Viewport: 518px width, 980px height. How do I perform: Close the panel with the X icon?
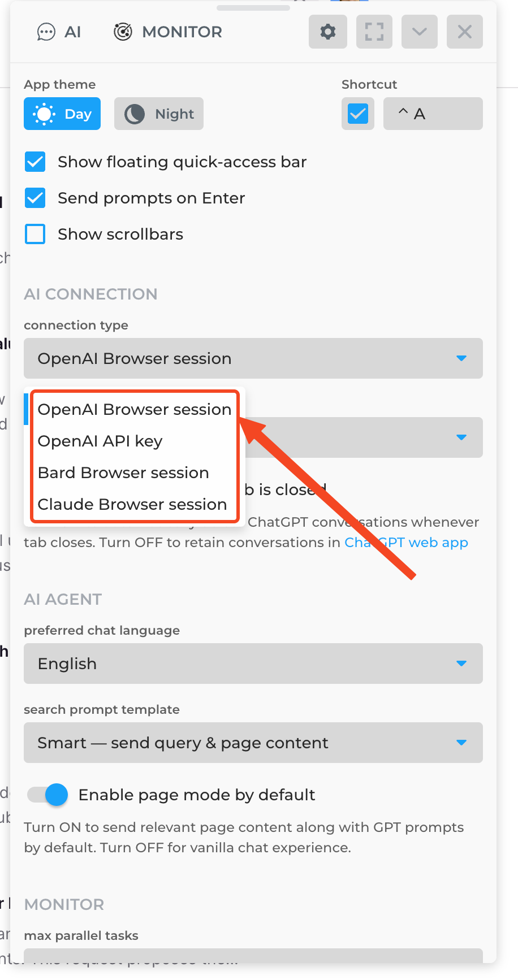click(x=465, y=32)
